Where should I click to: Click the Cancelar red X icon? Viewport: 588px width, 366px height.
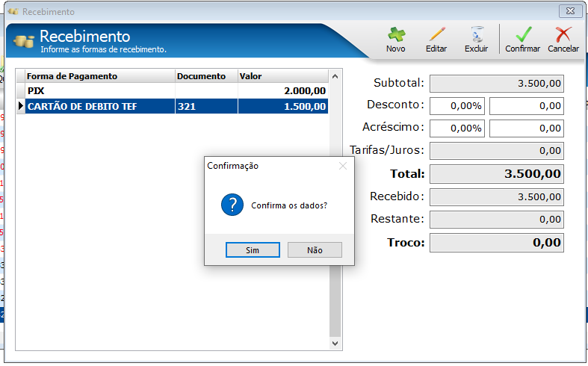pos(563,34)
